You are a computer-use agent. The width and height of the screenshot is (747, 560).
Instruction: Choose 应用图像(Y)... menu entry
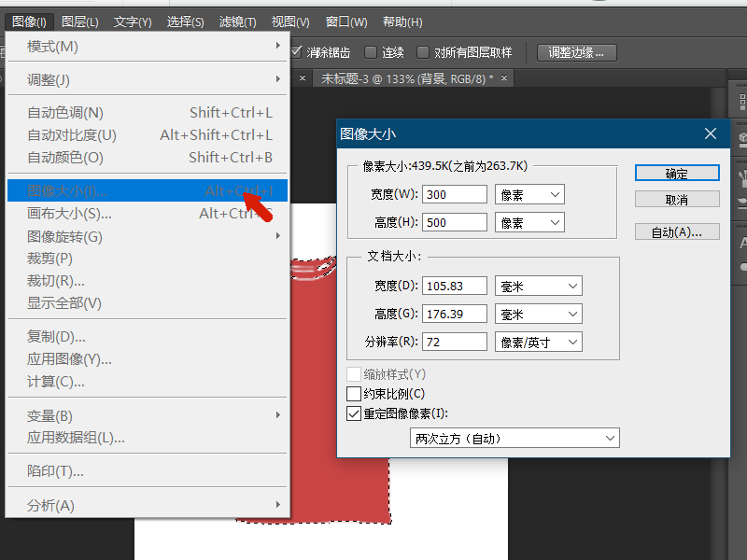coord(148,359)
